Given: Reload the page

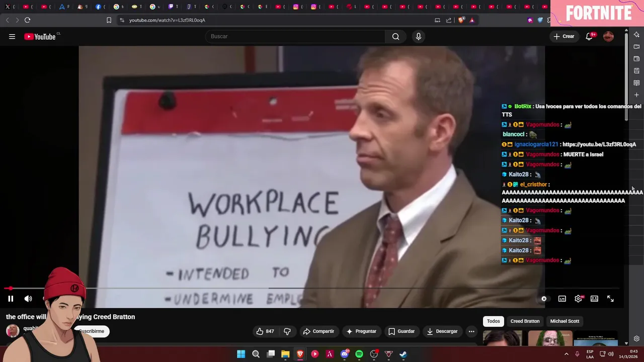Looking at the screenshot, I should [x=27, y=20].
